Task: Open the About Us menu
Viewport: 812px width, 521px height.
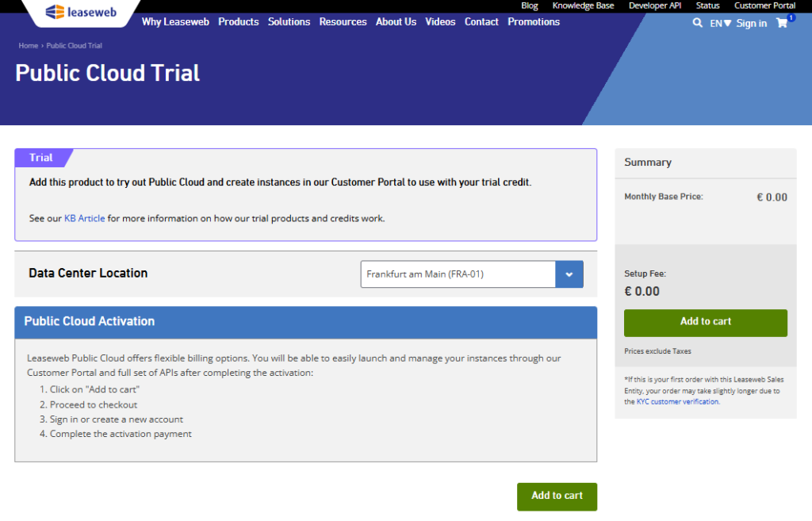Action: point(396,21)
